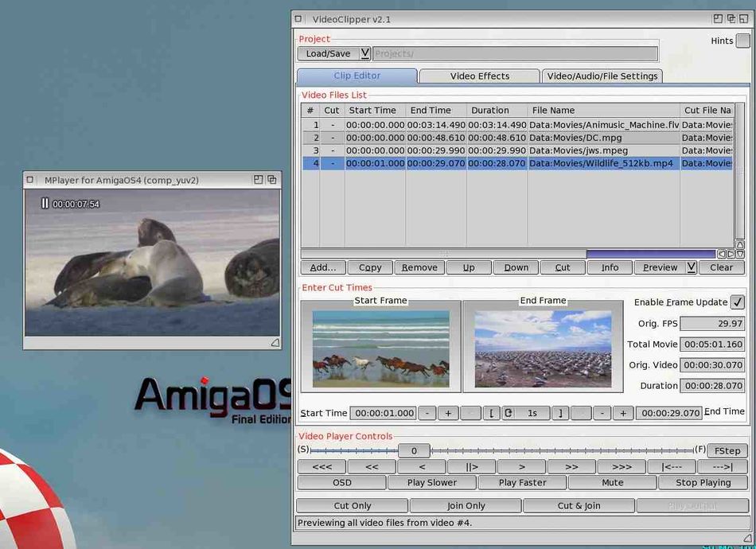Click the single step back < button
This screenshot has width=756, height=549.
pos(422,467)
